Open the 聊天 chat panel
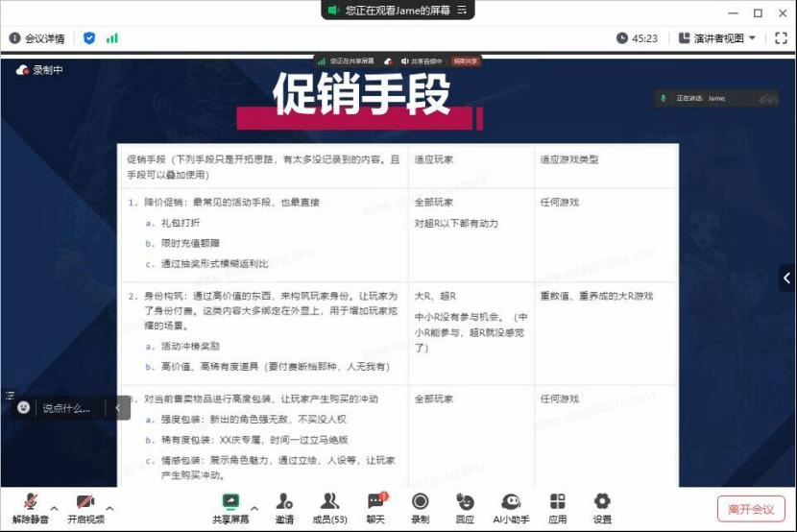Screen dimensions: 797x532 pos(375,506)
